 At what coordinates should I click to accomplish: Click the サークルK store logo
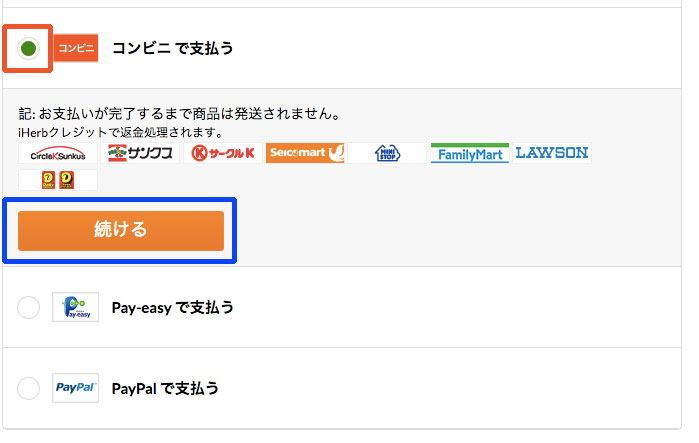[x=222, y=153]
